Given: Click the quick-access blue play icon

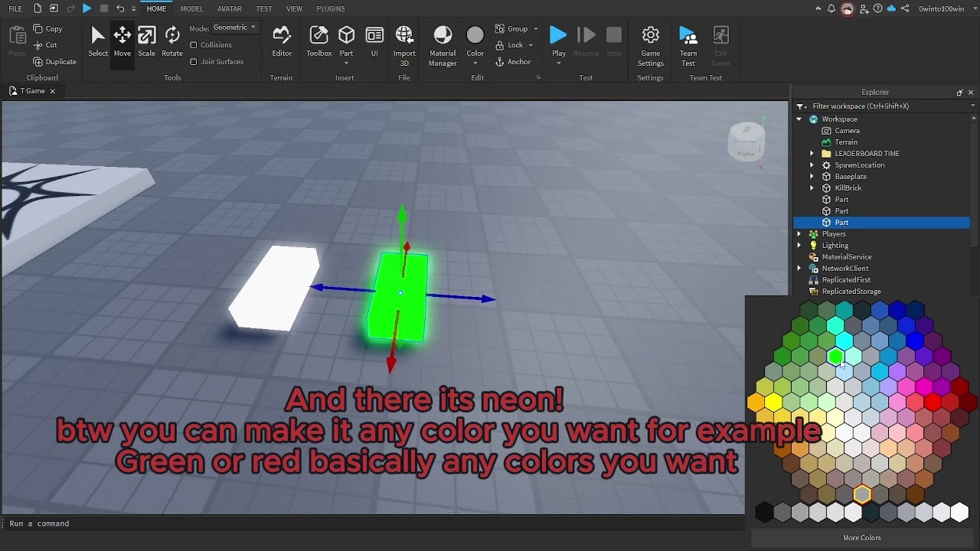Looking at the screenshot, I should pos(87,8).
